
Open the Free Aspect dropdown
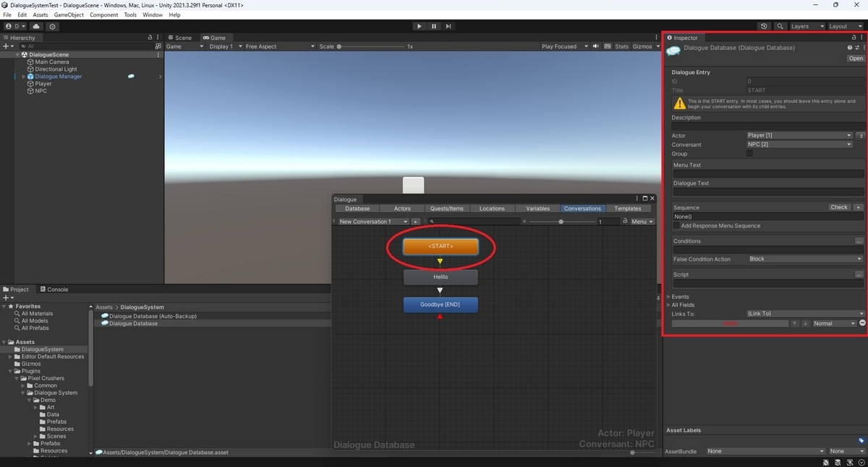(x=280, y=46)
